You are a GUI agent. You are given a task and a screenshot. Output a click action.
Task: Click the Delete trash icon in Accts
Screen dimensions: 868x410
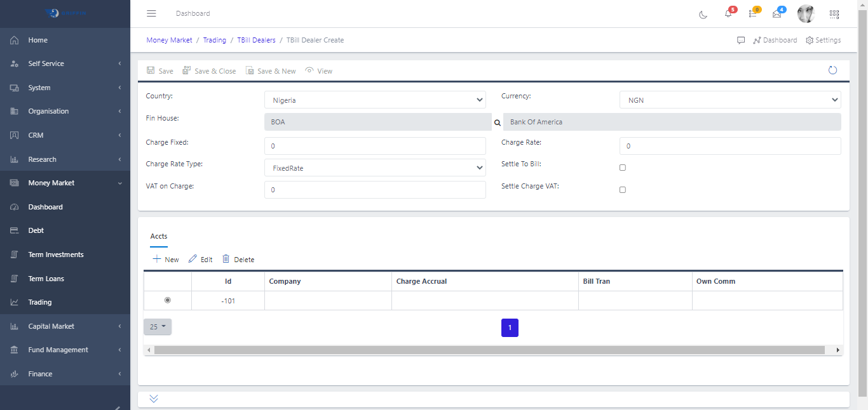click(x=226, y=259)
